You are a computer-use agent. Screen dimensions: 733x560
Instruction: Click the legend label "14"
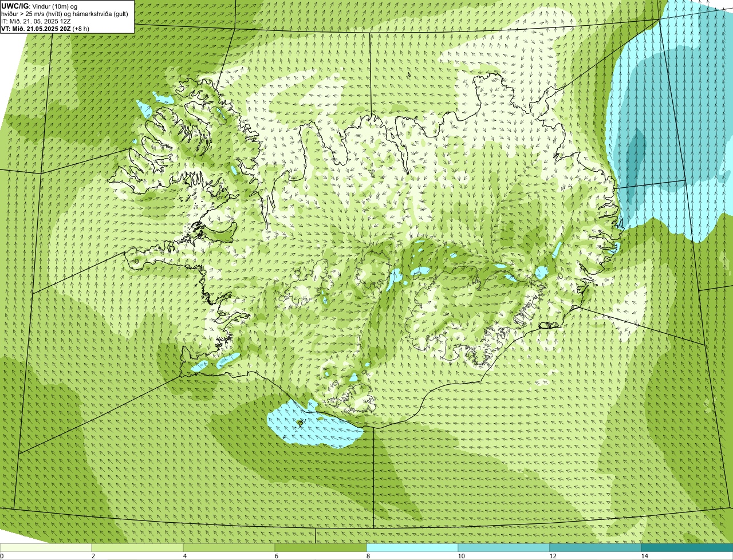(x=644, y=556)
